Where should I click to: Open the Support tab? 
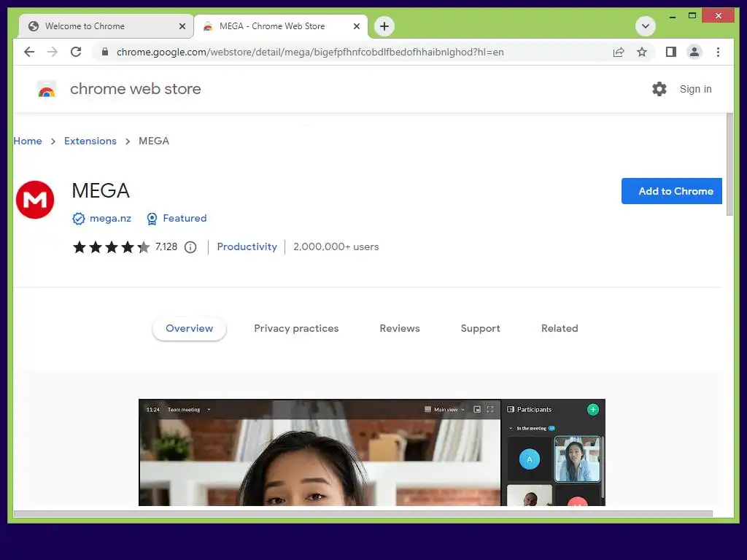pyautogui.click(x=480, y=328)
